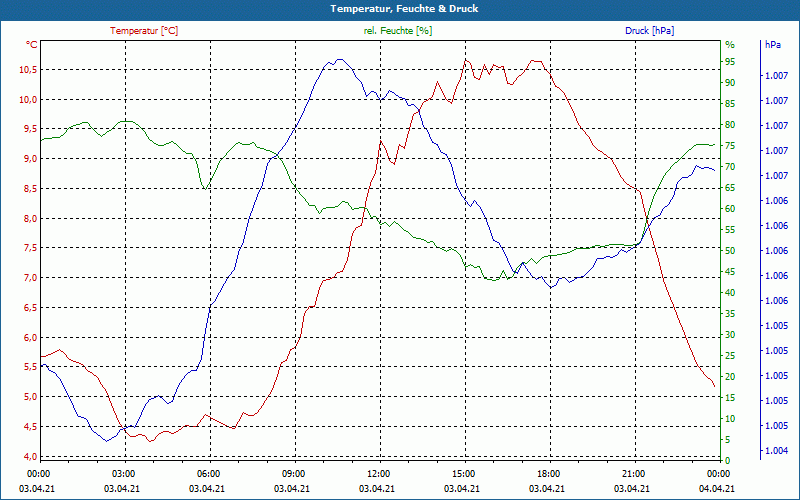The height and width of the screenshot is (500, 800).
Task: Click the '8,0' temperature axis value
Action: click(30, 218)
